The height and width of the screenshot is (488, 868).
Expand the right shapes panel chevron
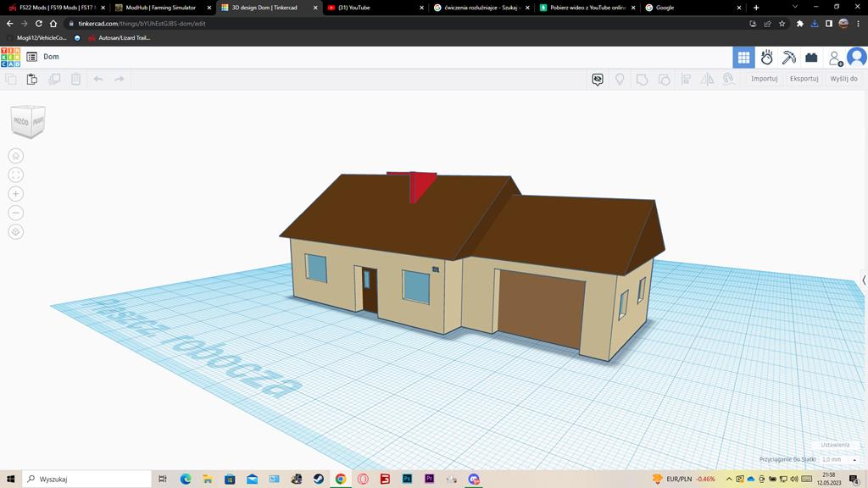(864, 280)
